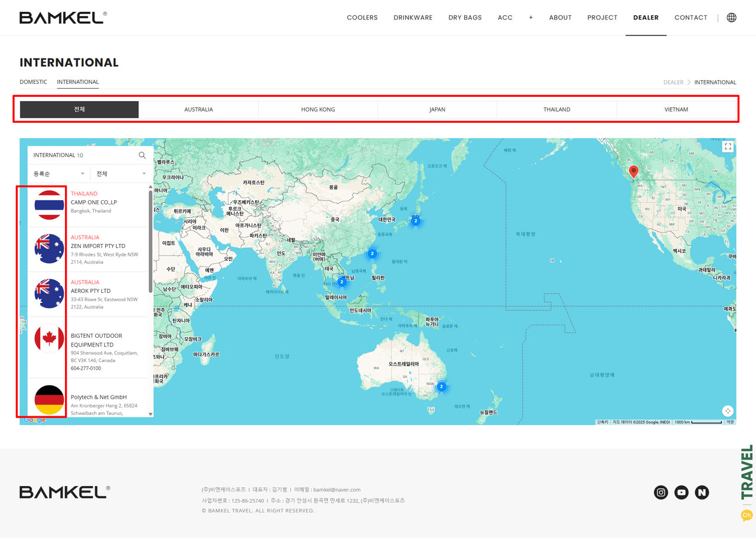This screenshot has width=756, height=538.
Task: Open the Google logo link on map
Action: [x=35, y=420]
